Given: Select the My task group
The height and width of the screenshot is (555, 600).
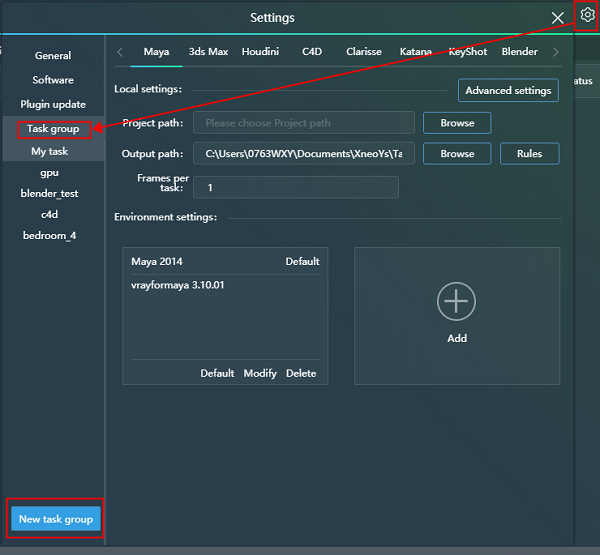Looking at the screenshot, I should (50, 152).
